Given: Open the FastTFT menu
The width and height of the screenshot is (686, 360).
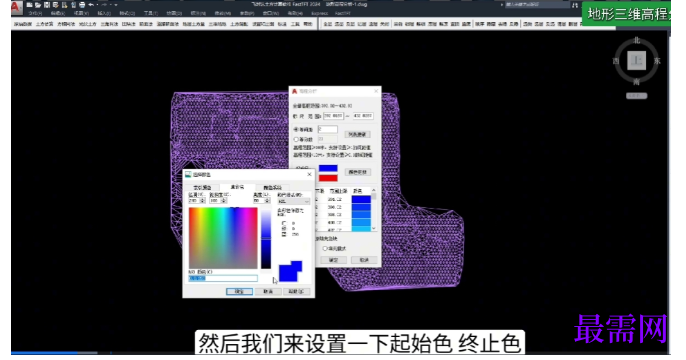Looking at the screenshot, I should (x=343, y=13).
